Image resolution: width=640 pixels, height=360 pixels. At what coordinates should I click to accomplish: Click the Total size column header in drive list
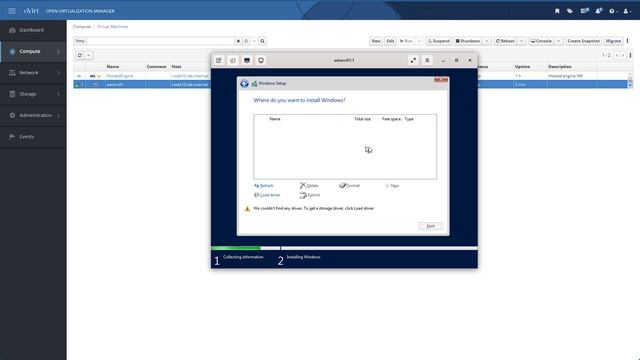pos(362,119)
